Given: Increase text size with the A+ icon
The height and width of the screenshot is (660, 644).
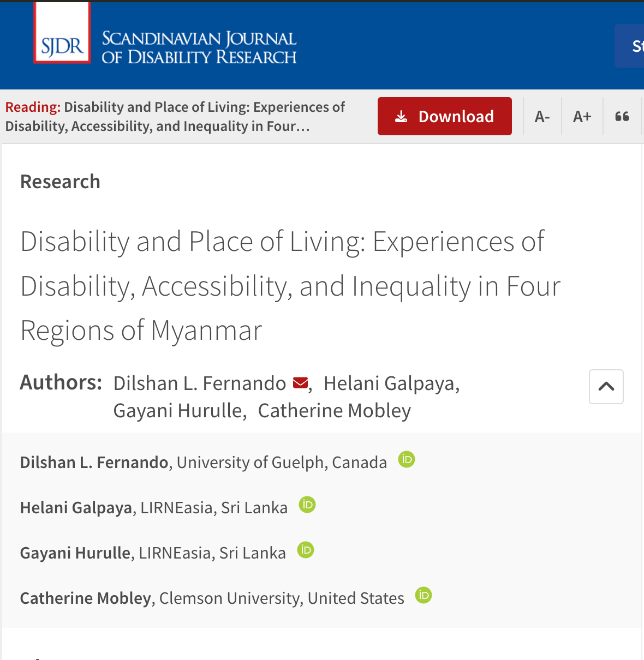Looking at the screenshot, I should coord(582,116).
